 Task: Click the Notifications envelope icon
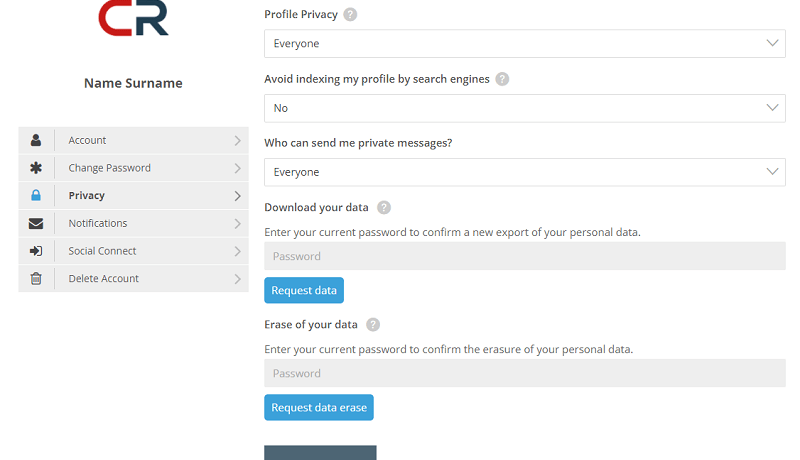click(36, 223)
